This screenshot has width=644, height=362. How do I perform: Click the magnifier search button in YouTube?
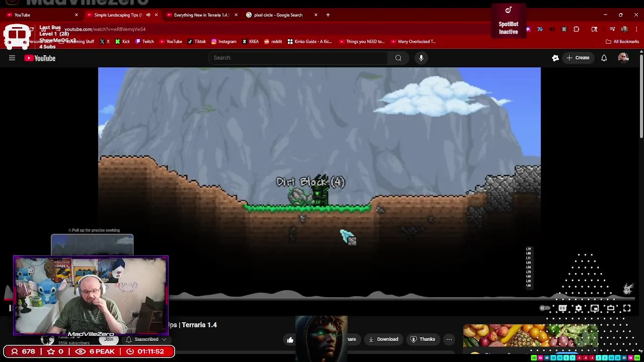[x=398, y=58]
